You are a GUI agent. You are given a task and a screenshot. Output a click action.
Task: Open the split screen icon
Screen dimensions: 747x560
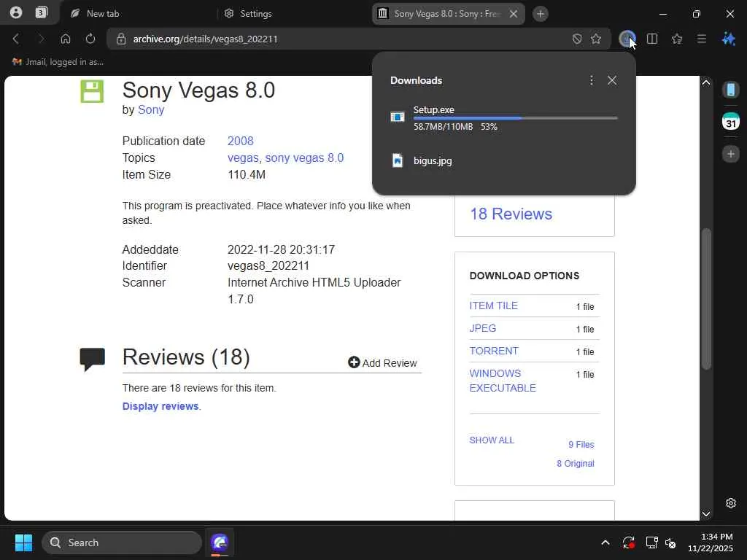click(x=652, y=39)
